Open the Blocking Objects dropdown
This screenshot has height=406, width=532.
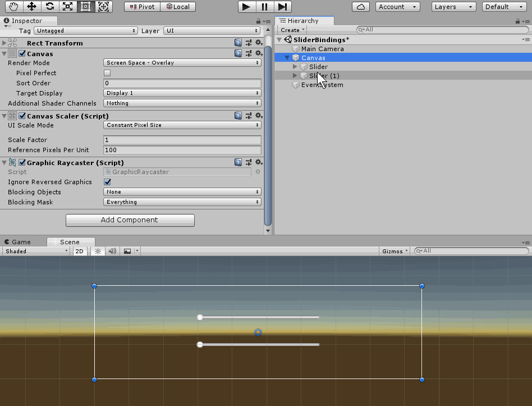[182, 192]
